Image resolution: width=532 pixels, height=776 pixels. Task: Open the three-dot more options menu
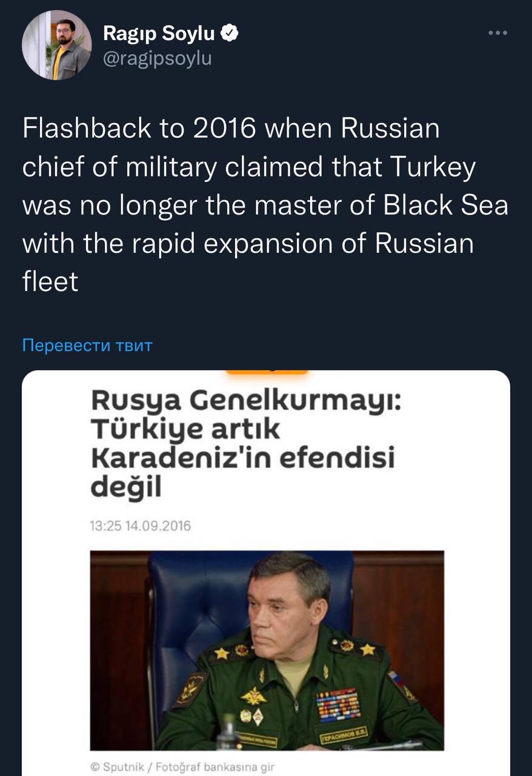point(497,33)
